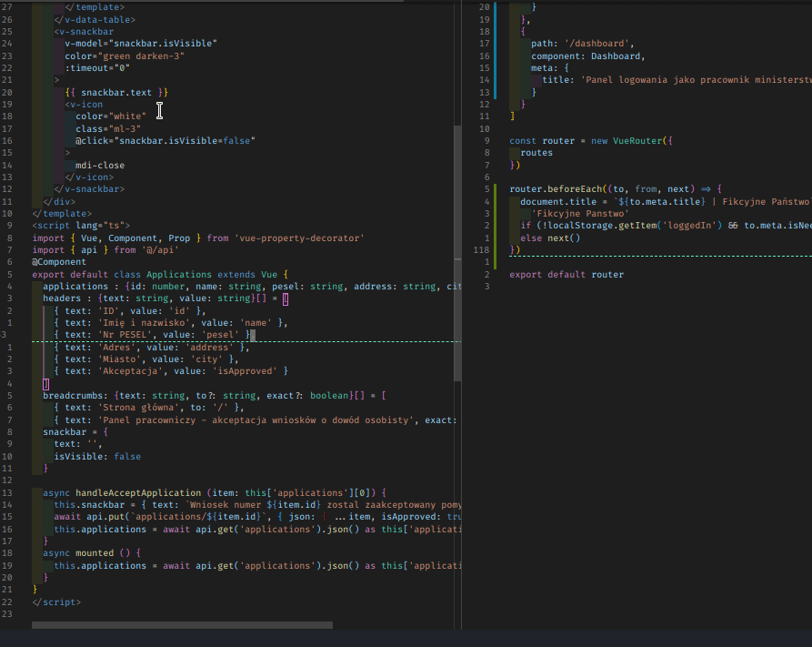This screenshot has width=812, height=647.
Task: Click v-model="snackbar.isVisible" attribute
Action: tap(141, 44)
